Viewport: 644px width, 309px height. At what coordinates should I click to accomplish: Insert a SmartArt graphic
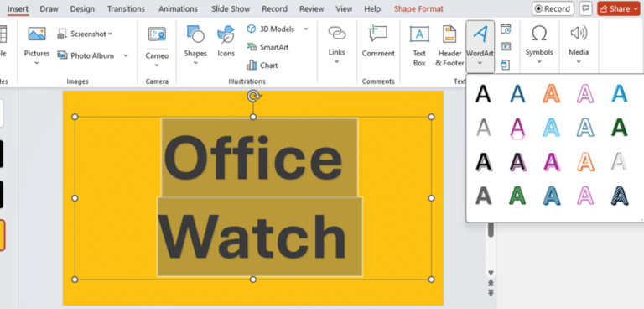click(267, 47)
